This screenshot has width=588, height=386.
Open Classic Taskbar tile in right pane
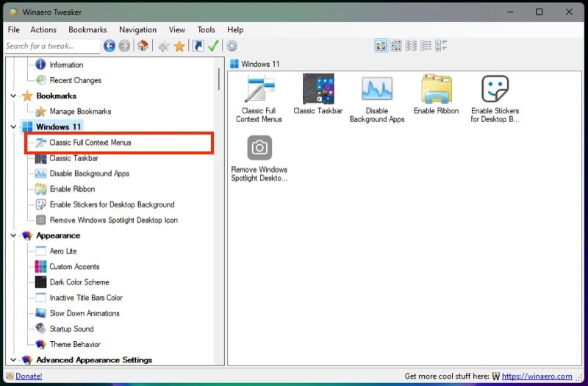[318, 95]
